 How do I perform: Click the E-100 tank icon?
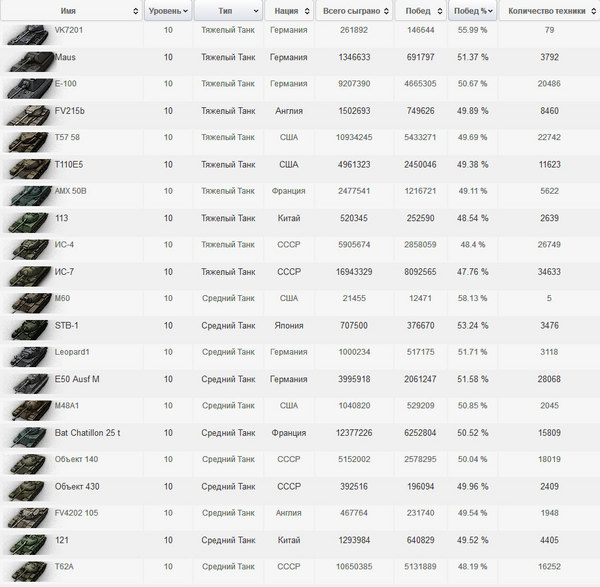25,89
